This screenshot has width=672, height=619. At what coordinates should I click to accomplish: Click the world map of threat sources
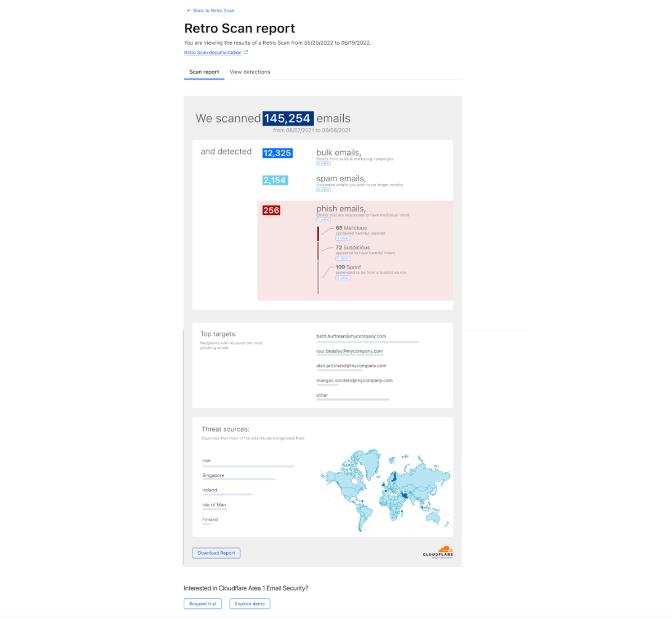pos(385,491)
